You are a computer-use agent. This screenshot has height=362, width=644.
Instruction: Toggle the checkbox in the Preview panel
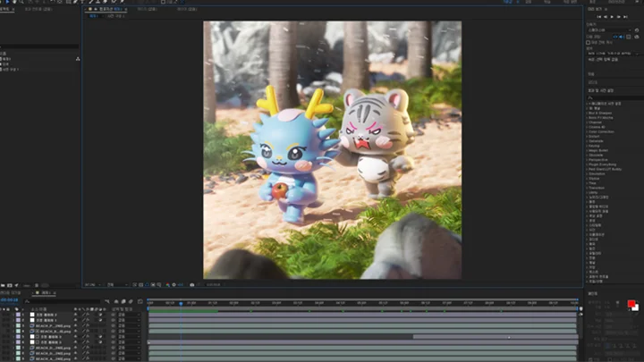point(588,42)
